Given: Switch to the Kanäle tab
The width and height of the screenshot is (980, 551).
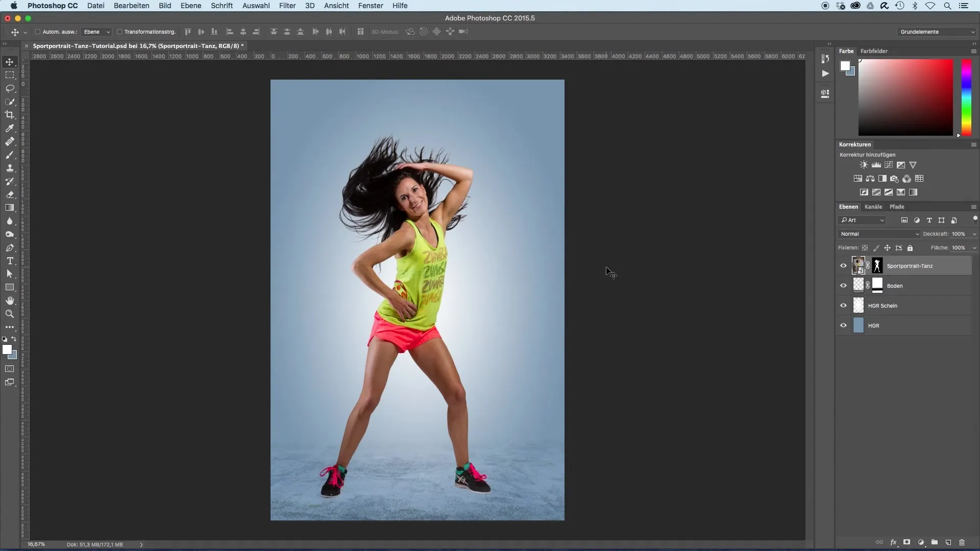Looking at the screenshot, I should click(x=873, y=207).
